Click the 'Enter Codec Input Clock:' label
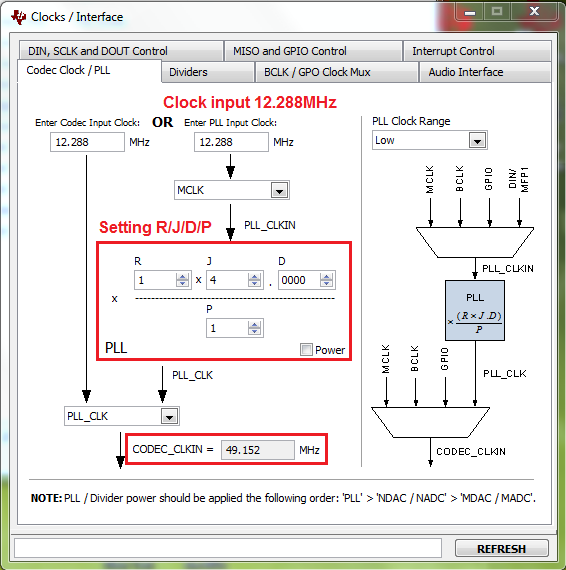This screenshot has width=566, height=570. click(87, 123)
